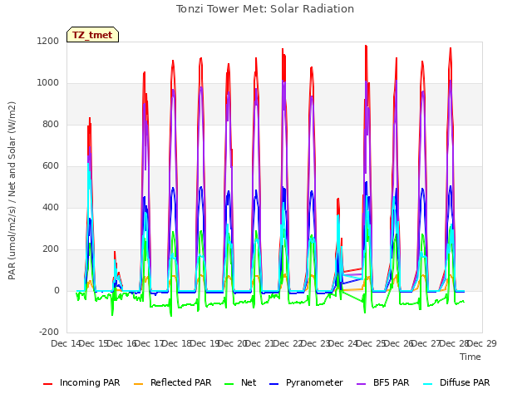Click the 0 y-axis tick label

57,290
